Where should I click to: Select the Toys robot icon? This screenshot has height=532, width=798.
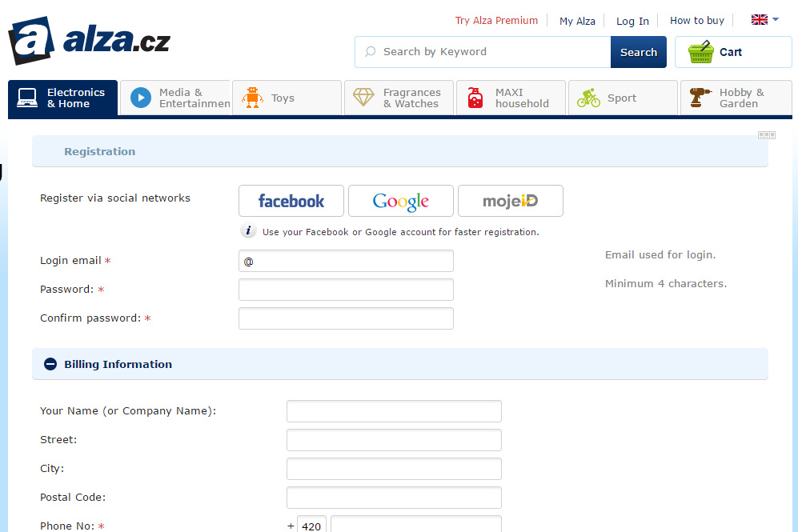coord(252,98)
